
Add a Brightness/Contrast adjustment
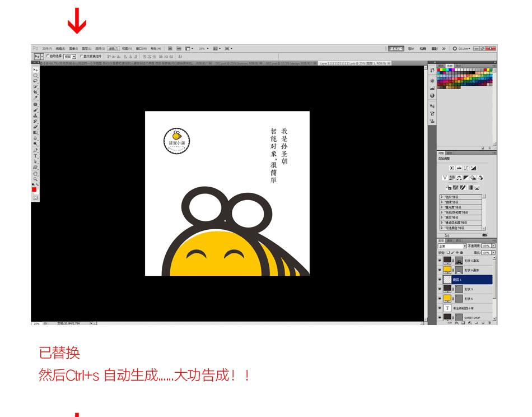(x=451, y=168)
